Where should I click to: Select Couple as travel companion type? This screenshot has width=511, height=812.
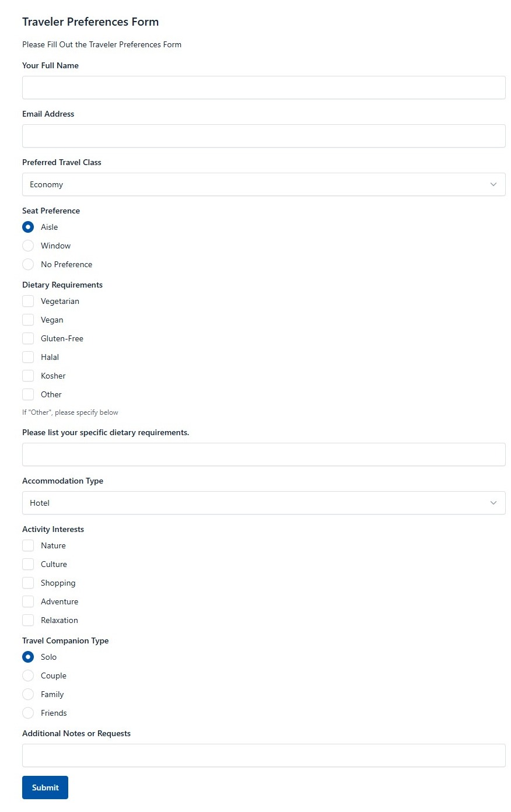pyautogui.click(x=27, y=675)
